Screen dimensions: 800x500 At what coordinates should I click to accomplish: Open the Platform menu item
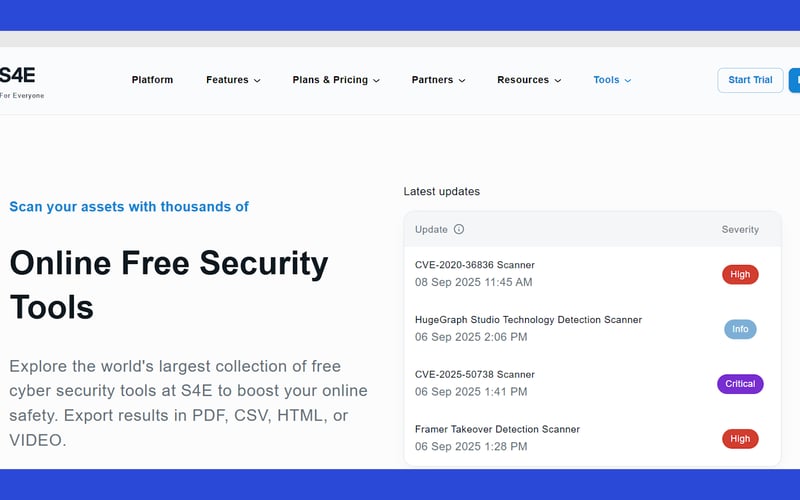[152, 80]
